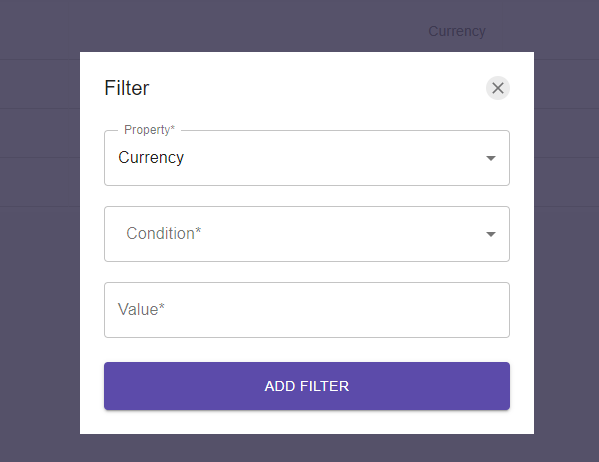The height and width of the screenshot is (462, 599).
Task: Click empty area inside Value text box
Action: coord(336,310)
